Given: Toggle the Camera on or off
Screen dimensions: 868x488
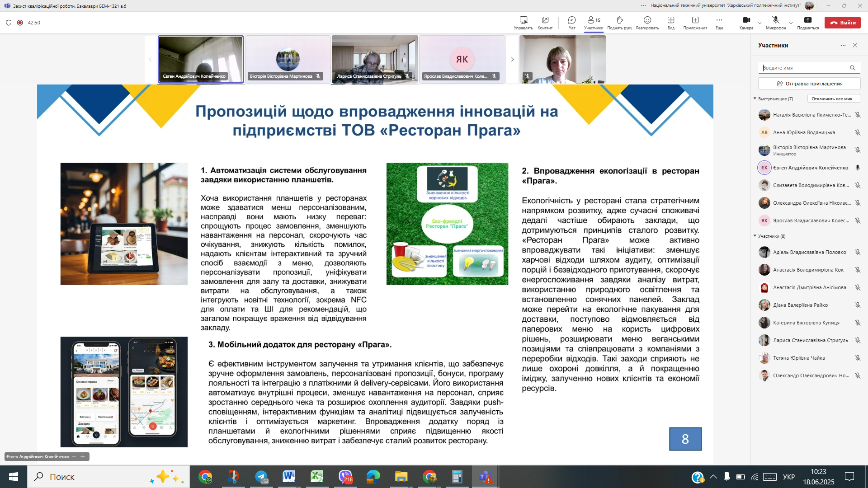Looking at the screenshot, I should click(x=746, y=22).
